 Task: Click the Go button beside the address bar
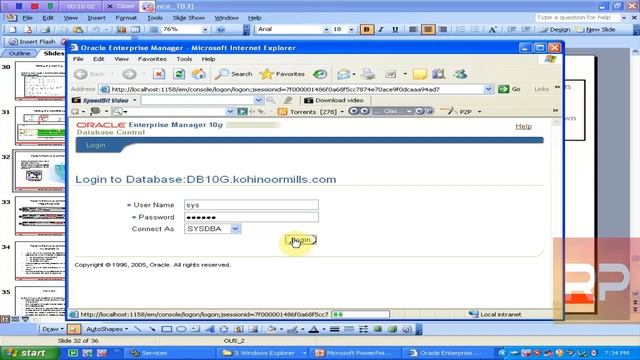tap(509, 89)
